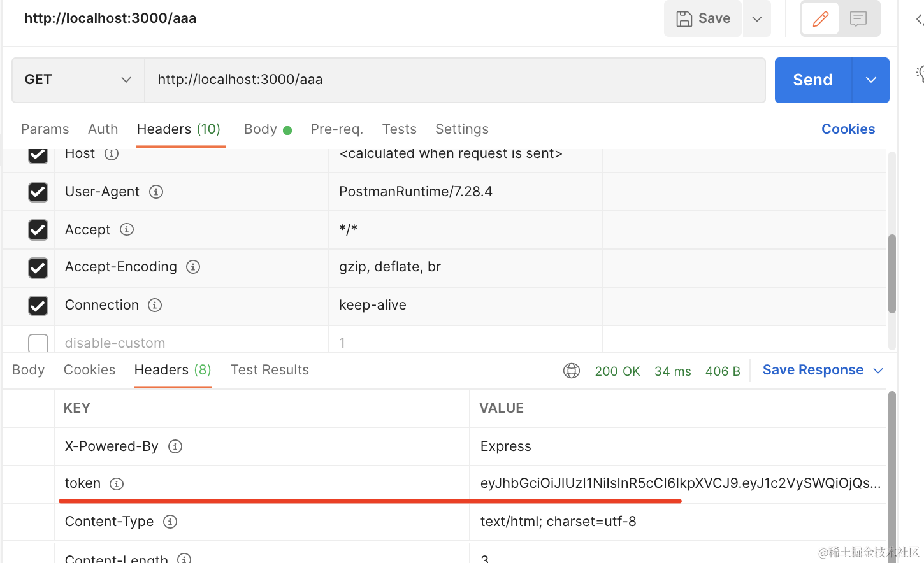Image resolution: width=924 pixels, height=563 pixels.
Task: Open the GET method dropdown
Action: 78,80
